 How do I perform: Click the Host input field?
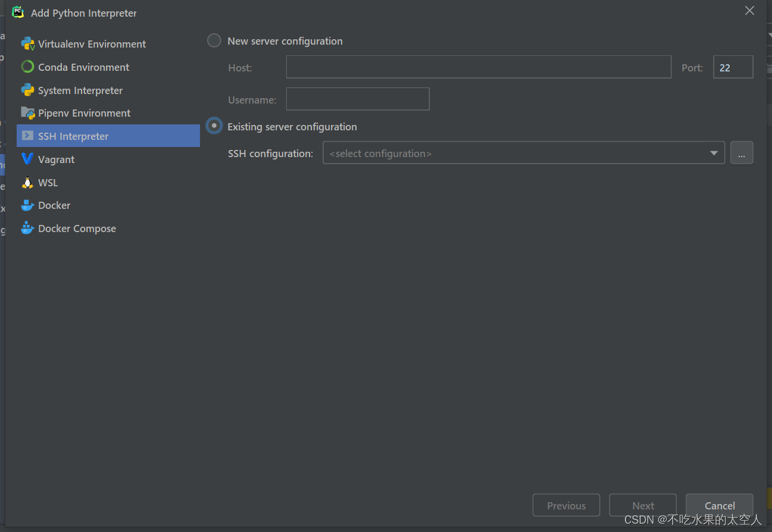click(x=479, y=67)
